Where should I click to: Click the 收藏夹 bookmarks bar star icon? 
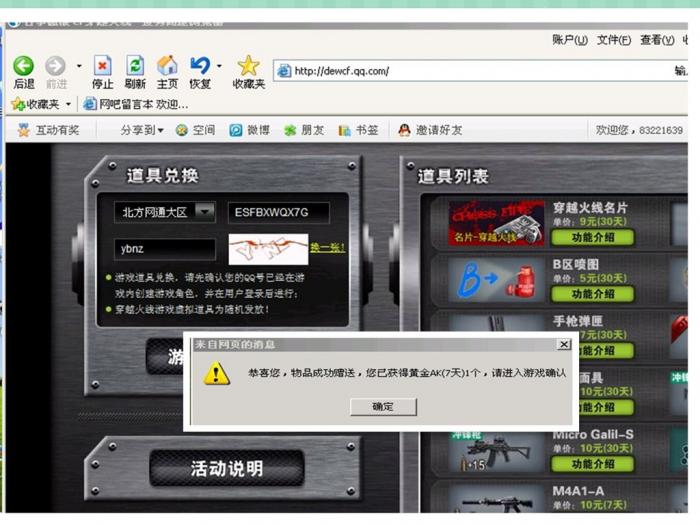point(18,104)
